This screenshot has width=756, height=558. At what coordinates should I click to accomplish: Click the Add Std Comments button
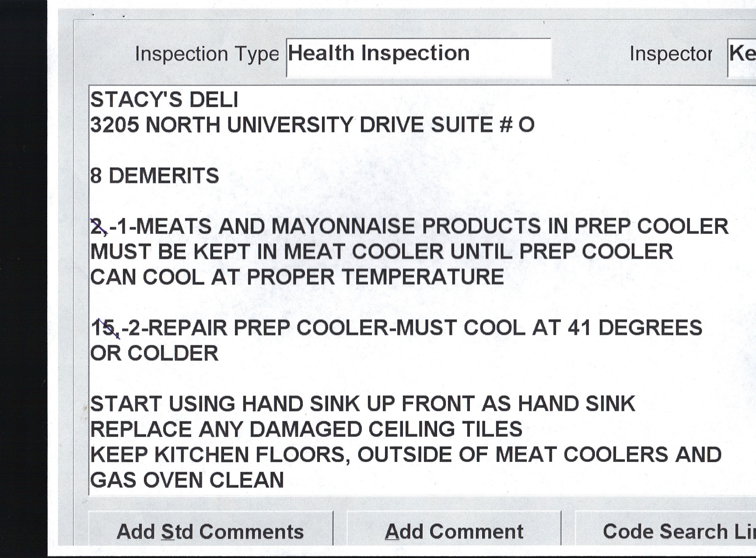210,531
